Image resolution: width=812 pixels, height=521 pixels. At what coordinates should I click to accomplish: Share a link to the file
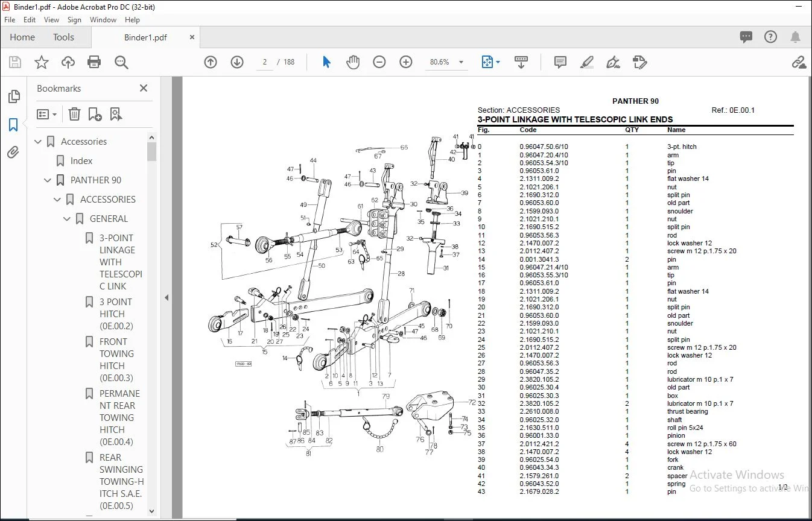(799, 62)
